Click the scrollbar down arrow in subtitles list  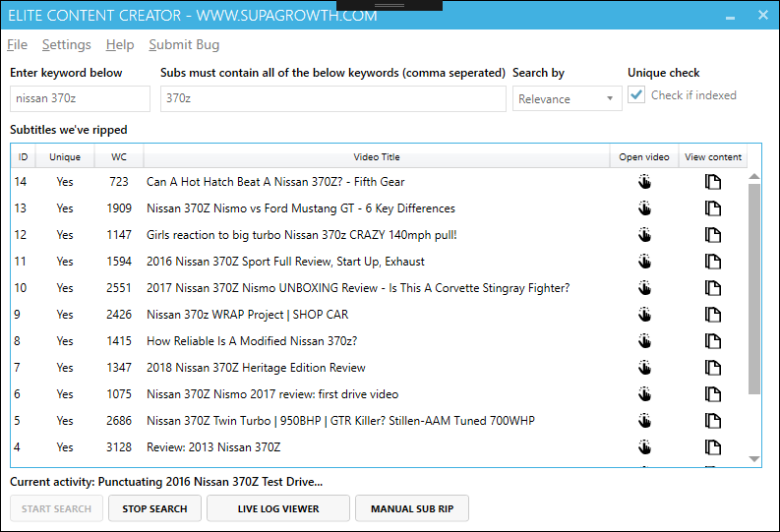pos(754,459)
